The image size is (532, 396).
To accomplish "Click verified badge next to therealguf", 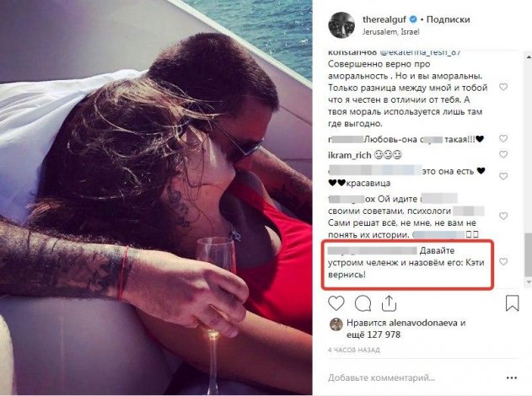I will click(x=413, y=19).
